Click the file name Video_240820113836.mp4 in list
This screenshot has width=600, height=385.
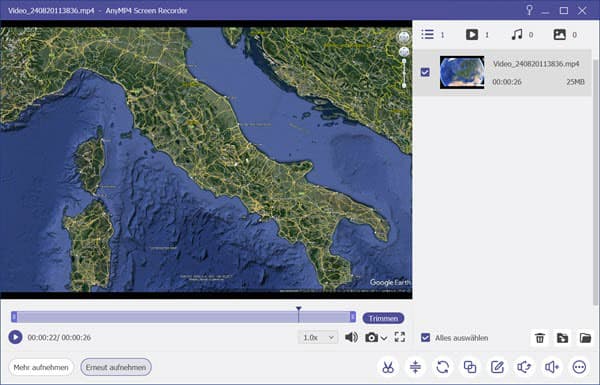pos(536,64)
